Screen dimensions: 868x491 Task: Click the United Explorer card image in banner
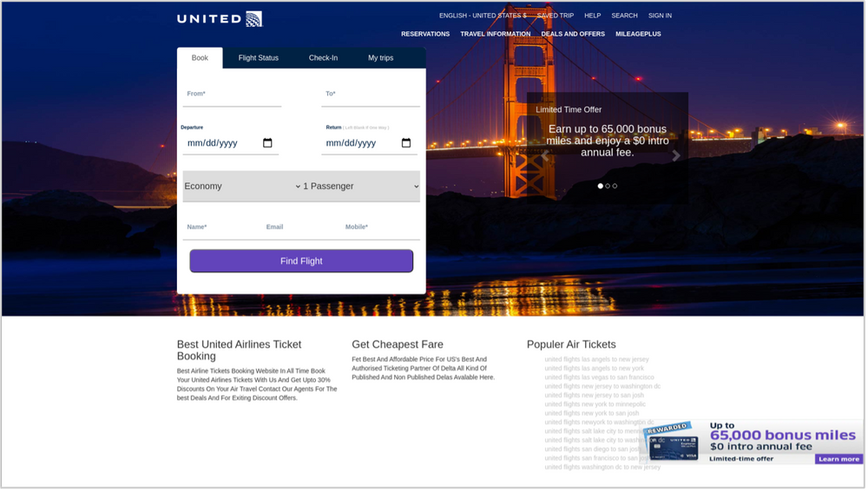pos(674,447)
